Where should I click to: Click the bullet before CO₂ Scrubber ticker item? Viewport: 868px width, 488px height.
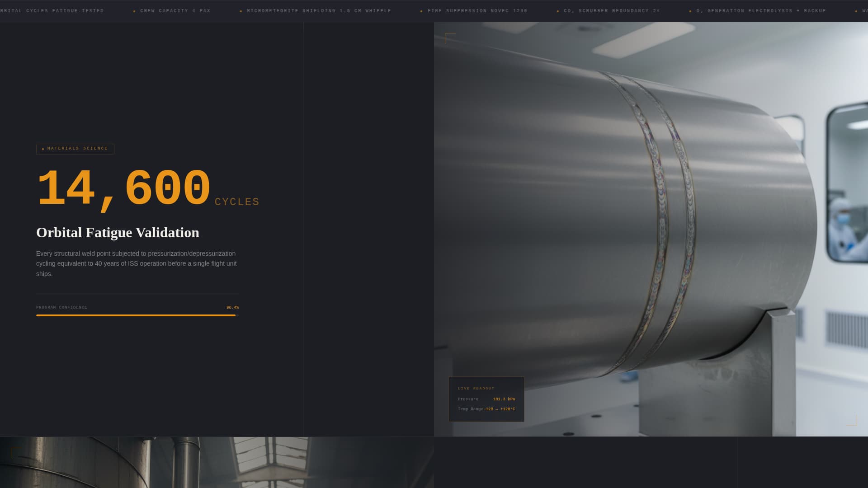pyautogui.click(x=557, y=11)
